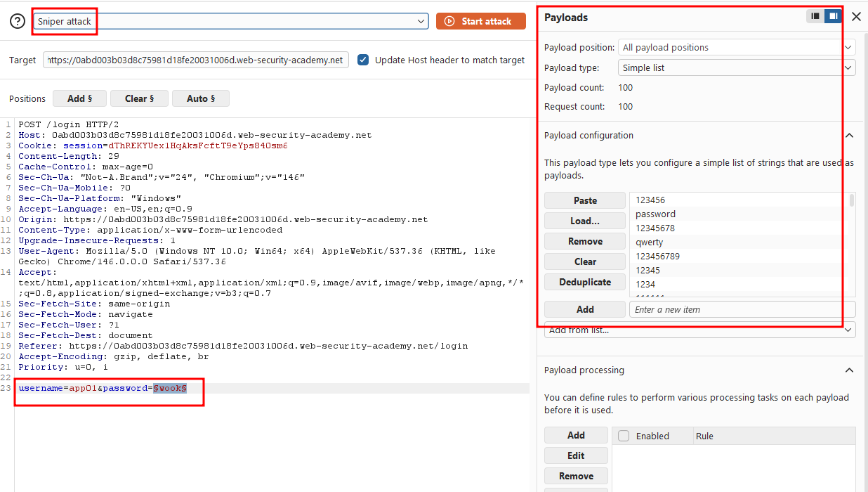Collapse the Payload configuration section

849,136
